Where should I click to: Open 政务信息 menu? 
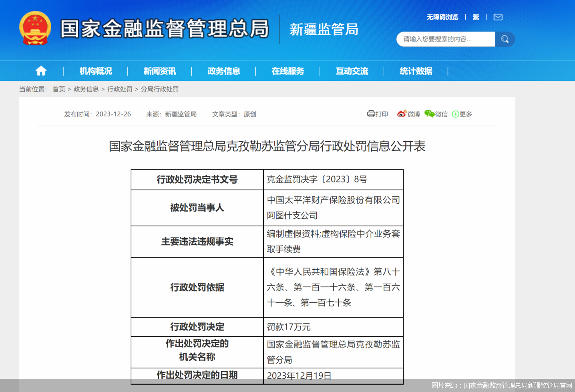click(224, 71)
